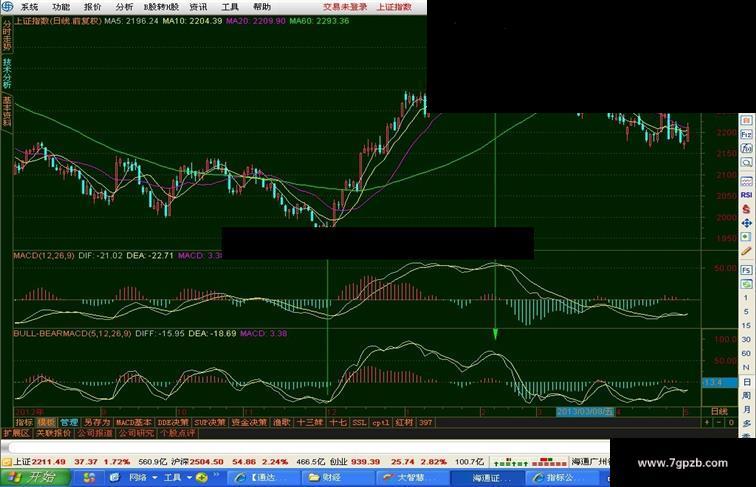
Task: Select the SSL indicator template
Action: tap(359, 422)
